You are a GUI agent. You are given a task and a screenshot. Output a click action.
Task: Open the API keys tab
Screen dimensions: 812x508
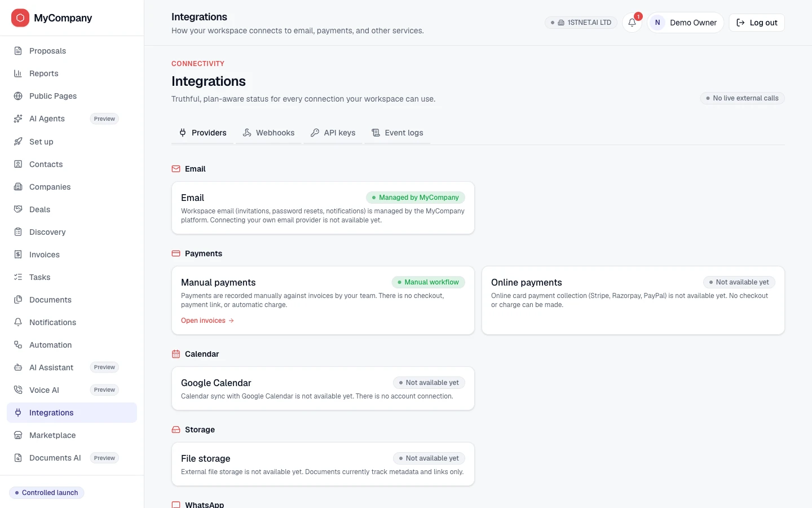click(333, 133)
